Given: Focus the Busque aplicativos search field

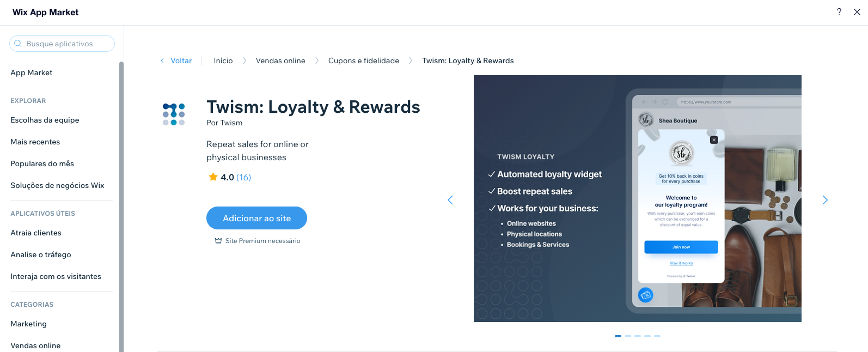Looking at the screenshot, I should point(62,44).
